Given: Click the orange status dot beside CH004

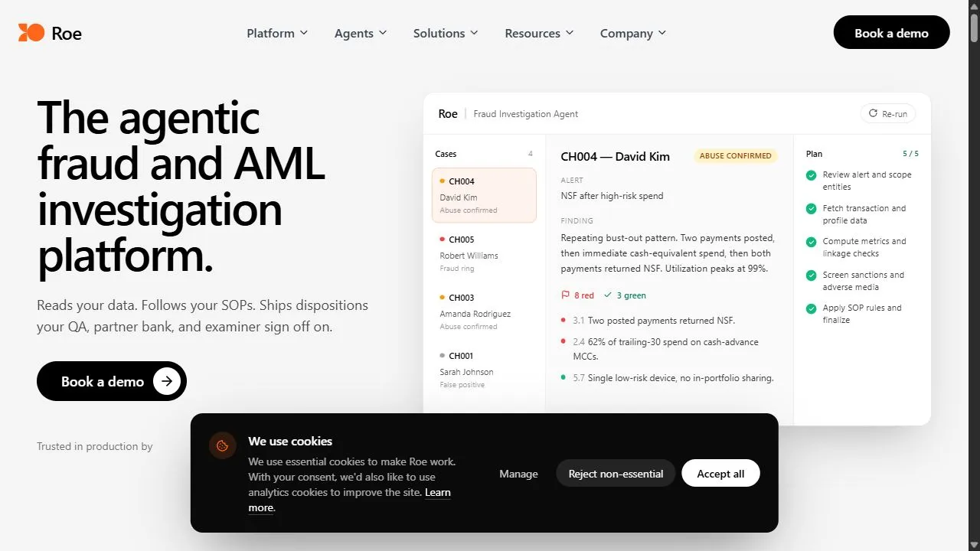Looking at the screenshot, I should 443,181.
